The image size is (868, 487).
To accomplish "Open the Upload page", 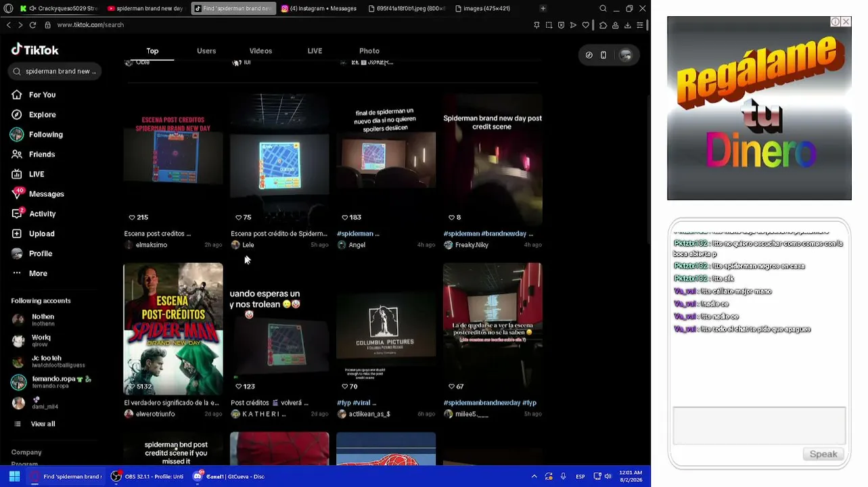I will click(x=33, y=233).
